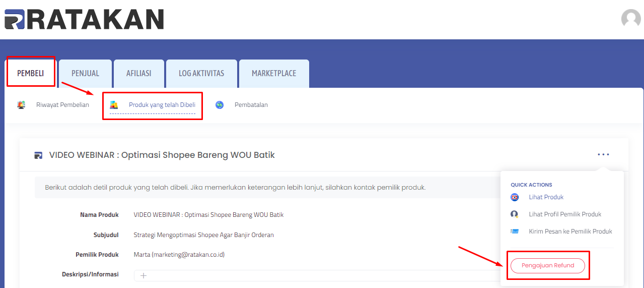The width and height of the screenshot is (644, 288).
Task: Open the AFILIASI tab
Action: [138, 73]
